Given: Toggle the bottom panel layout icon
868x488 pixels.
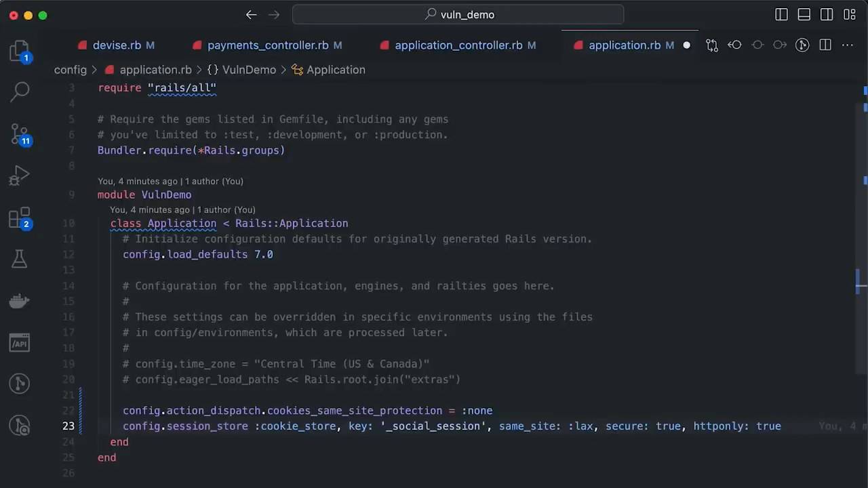Looking at the screenshot, I should pyautogui.click(x=804, y=14).
